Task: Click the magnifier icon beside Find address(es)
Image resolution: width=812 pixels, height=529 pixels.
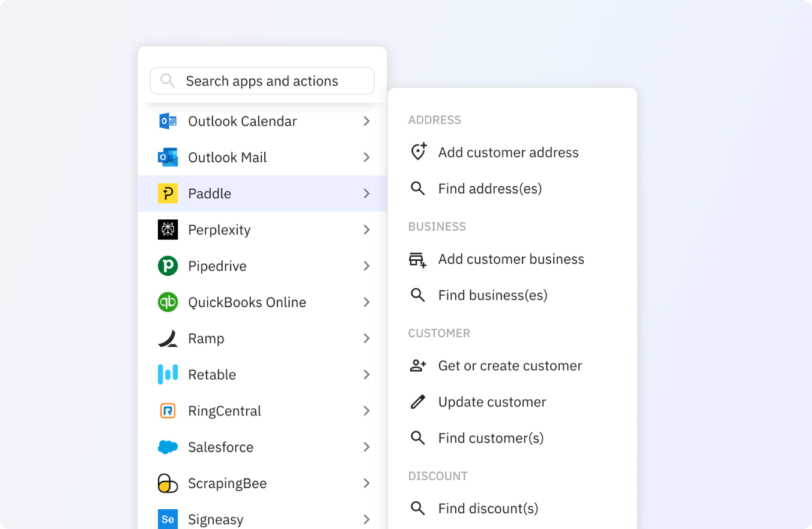Action: (418, 189)
